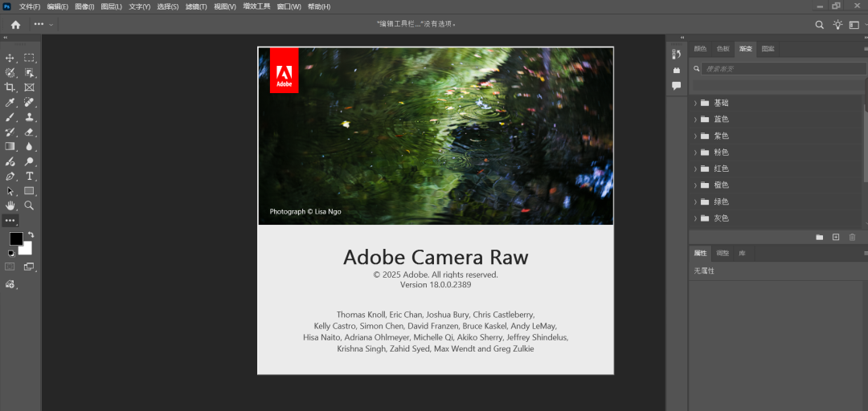Expand the 红色 gradient folder
This screenshot has height=411, width=868.
click(695, 169)
